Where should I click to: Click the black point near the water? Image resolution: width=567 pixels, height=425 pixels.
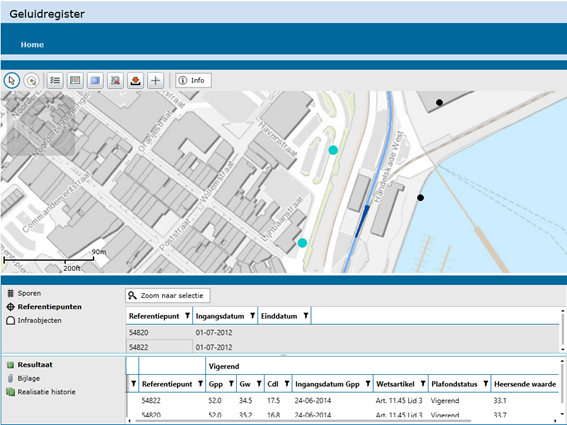click(420, 197)
